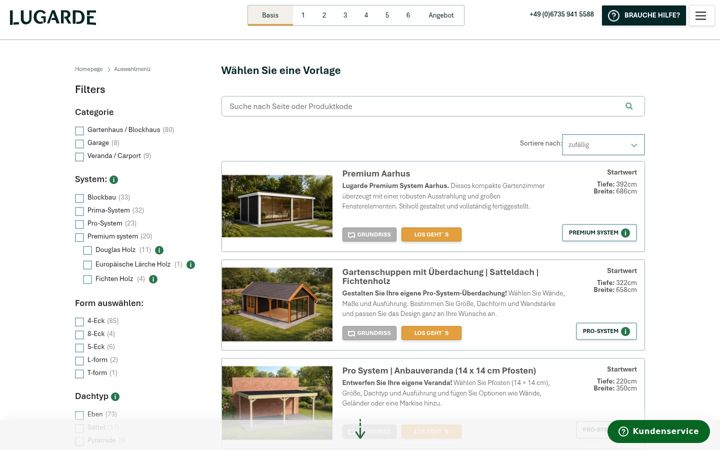Show info icon next to Fichten Holz
This screenshot has width=720, height=450.
coord(153,279)
